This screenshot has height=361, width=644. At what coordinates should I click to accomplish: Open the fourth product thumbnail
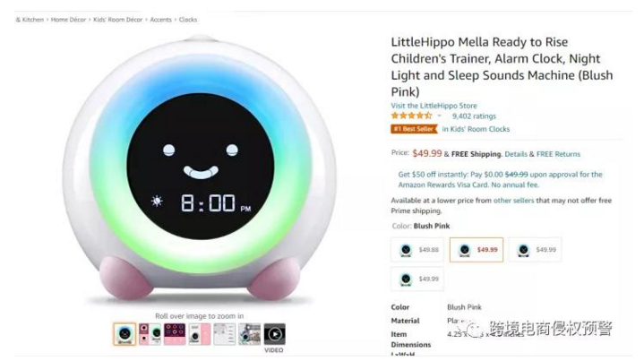[200, 334]
